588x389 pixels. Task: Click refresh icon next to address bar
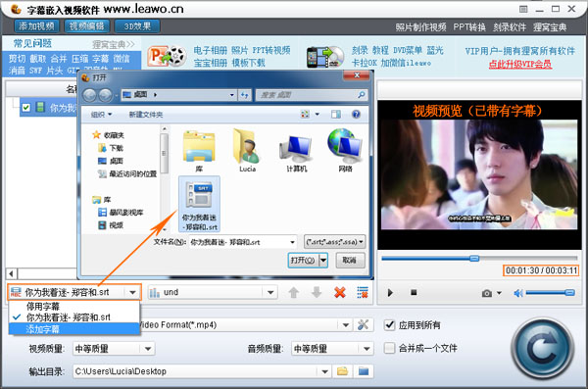pos(244,95)
